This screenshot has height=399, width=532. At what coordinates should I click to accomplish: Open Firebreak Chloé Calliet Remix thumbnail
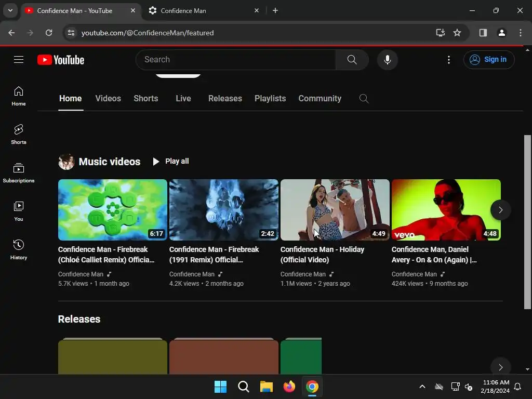(113, 210)
